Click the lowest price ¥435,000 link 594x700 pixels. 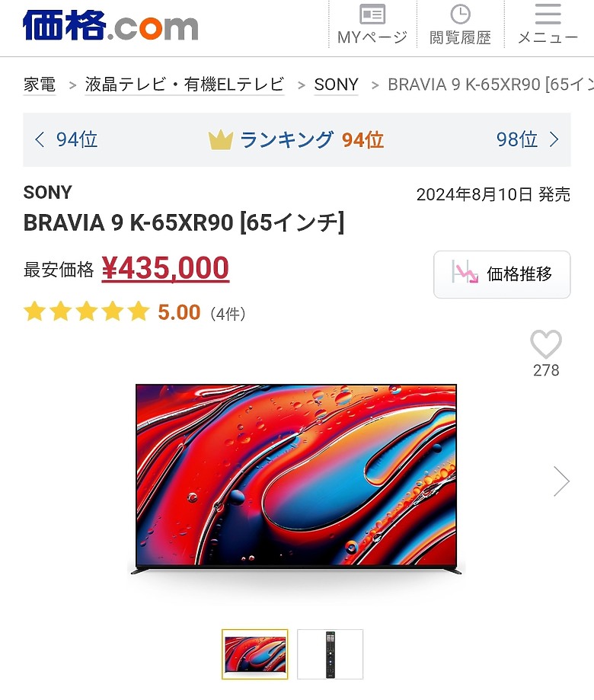tap(165, 269)
